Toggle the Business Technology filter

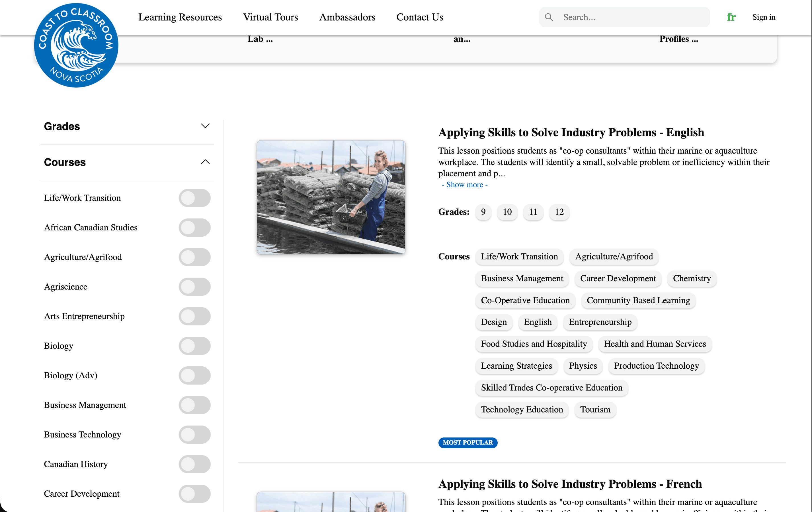tap(194, 435)
